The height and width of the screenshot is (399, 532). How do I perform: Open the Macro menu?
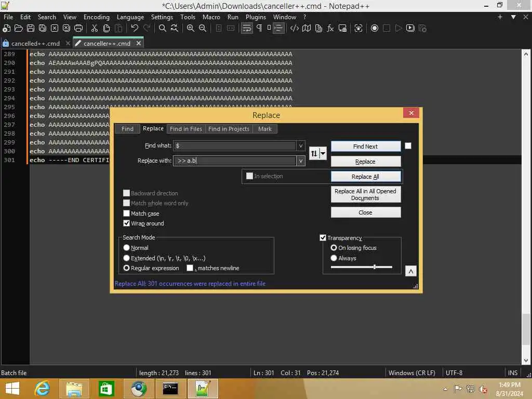point(211,17)
